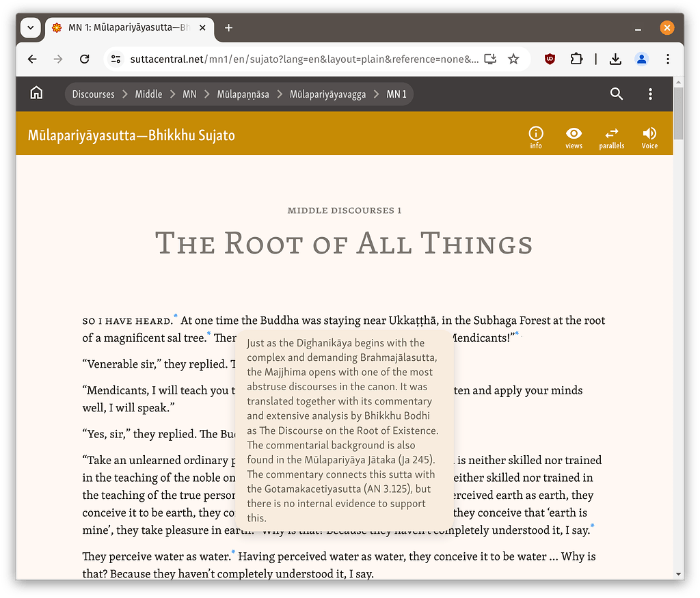Open the site search magnifier
The width and height of the screenshot is (700, 598).
616,94
